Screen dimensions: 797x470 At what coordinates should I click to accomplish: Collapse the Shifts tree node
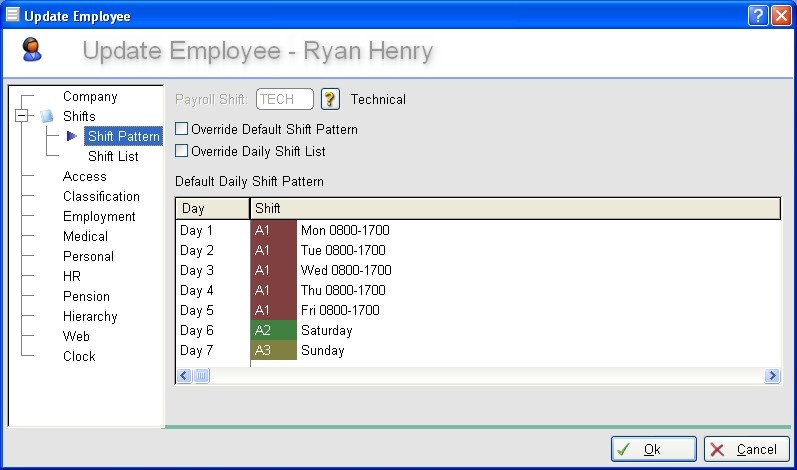pos(21,116)
